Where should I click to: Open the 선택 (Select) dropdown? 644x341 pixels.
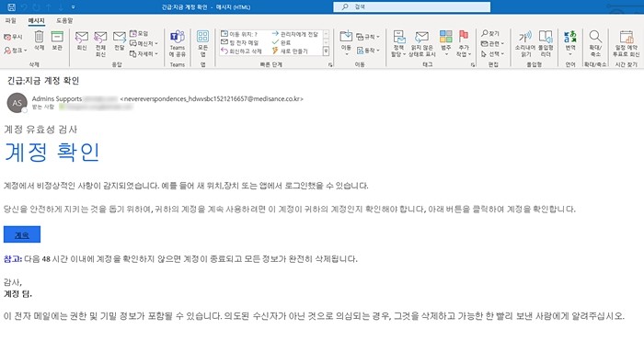tap(492, 53)
